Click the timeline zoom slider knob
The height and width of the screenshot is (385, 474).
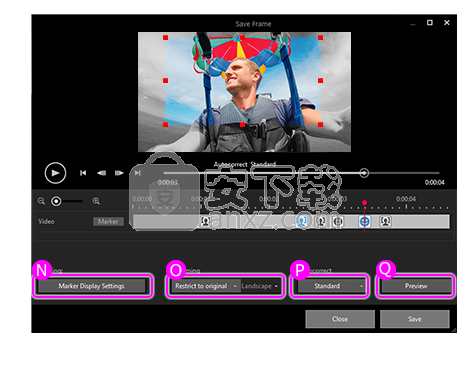(56, 201)
